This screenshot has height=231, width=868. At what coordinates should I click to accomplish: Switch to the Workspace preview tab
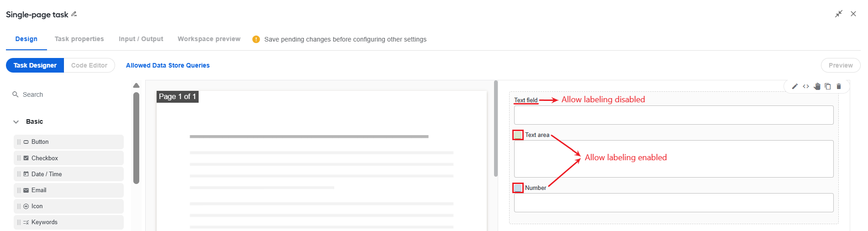pyautogui.click(x=209, y=39)
